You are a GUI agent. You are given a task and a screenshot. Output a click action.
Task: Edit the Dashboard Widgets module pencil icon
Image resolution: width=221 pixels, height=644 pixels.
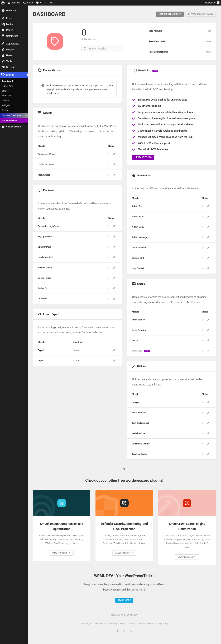click(114, 154)
